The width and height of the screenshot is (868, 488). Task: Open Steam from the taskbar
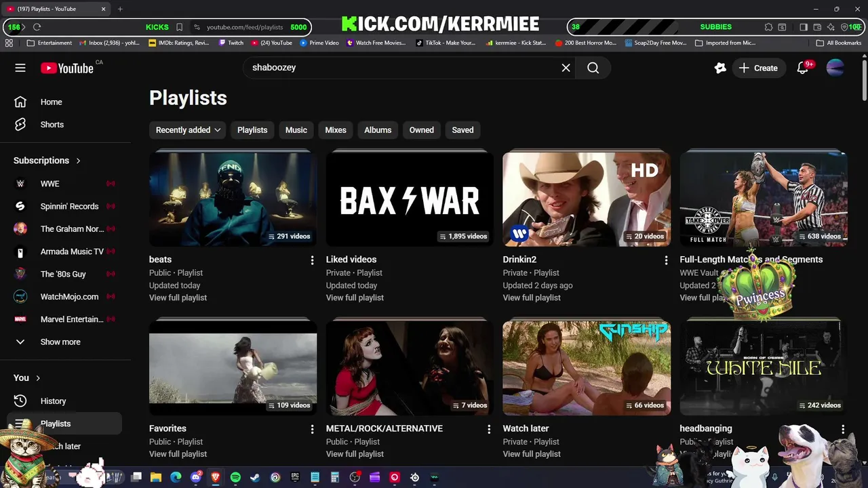pyautogui.click(x=255, y=477)
